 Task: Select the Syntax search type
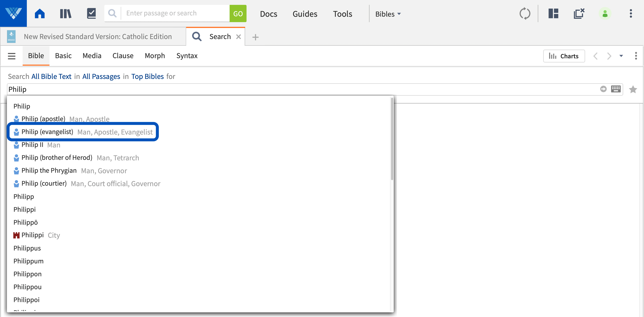pyautogui.click(x=187, y=56)
